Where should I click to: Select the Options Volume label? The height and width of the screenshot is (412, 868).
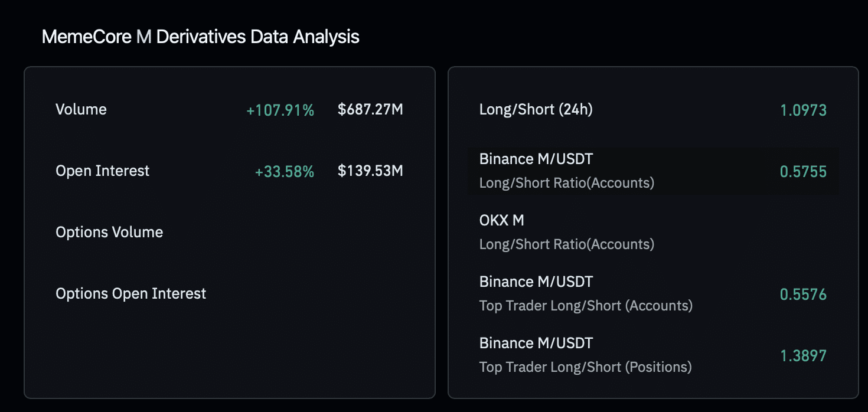click(109, 232)
